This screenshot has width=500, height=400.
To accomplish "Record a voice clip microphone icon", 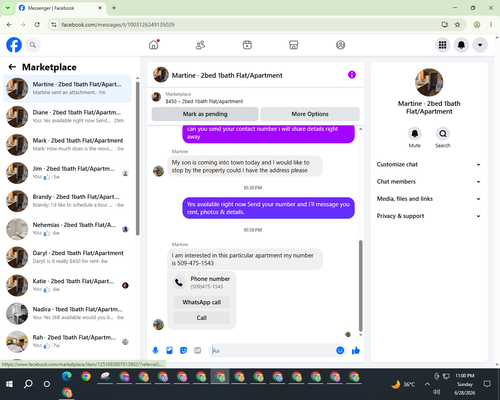I will click(155, 350).
